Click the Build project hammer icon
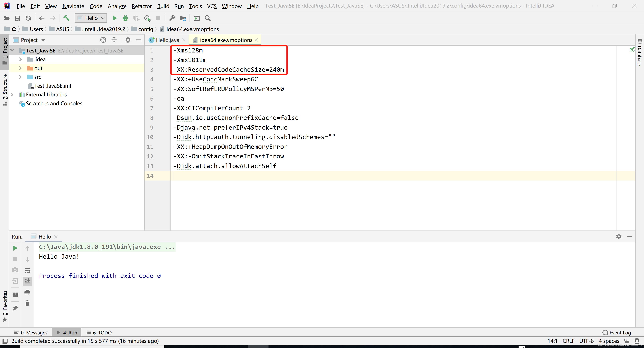The width and height of the screenshot is (644, 348). click(67, 18)
